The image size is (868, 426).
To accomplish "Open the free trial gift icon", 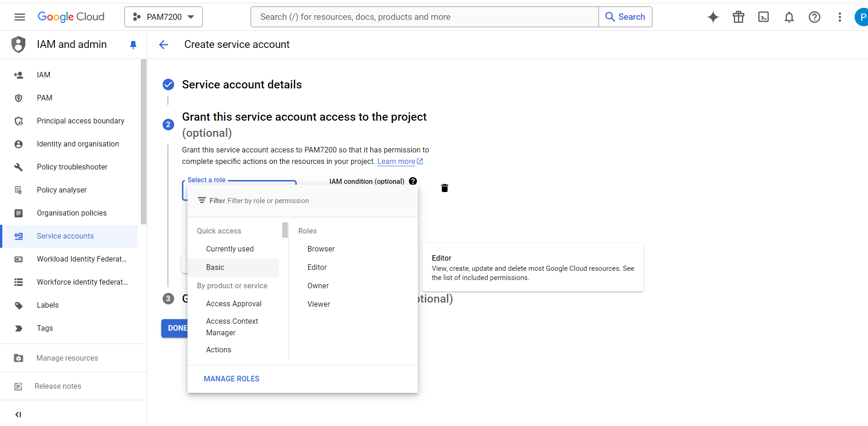I will click(738, 17).
